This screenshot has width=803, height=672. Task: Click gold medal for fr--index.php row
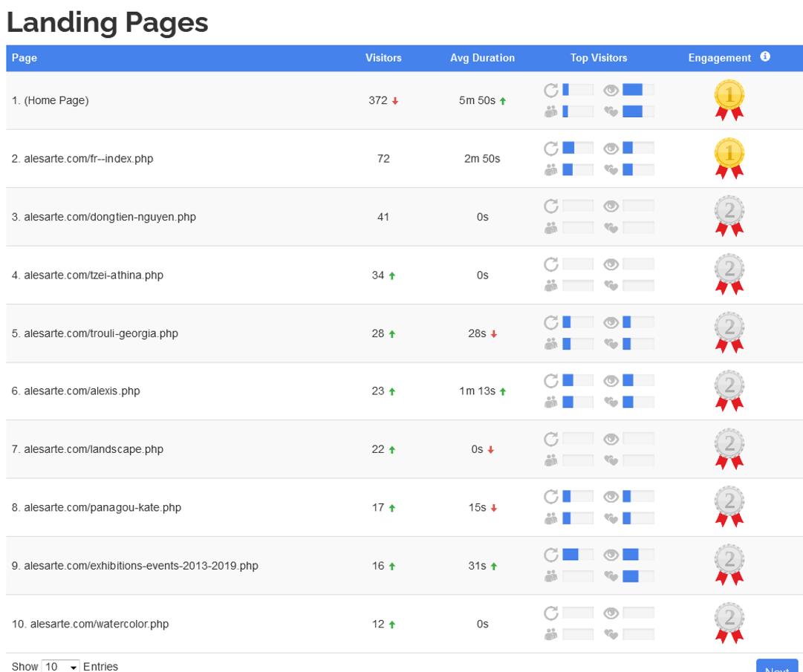(729, 158)
